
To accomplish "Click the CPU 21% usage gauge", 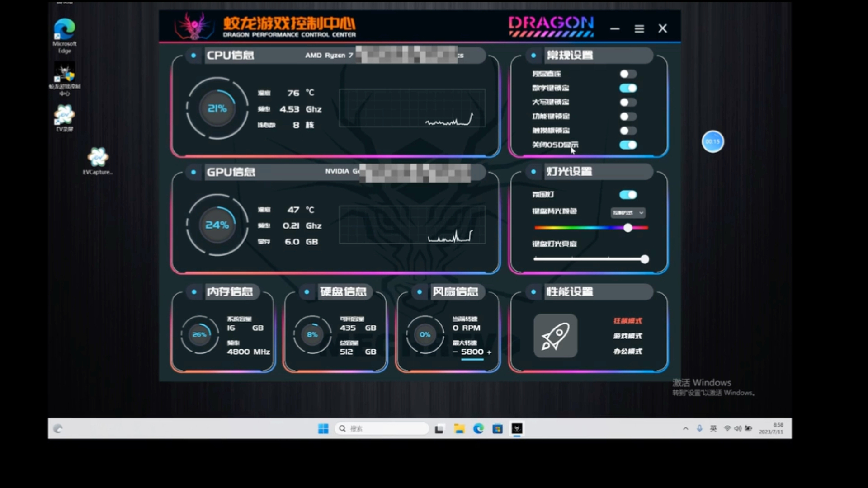I will (217, 108).
